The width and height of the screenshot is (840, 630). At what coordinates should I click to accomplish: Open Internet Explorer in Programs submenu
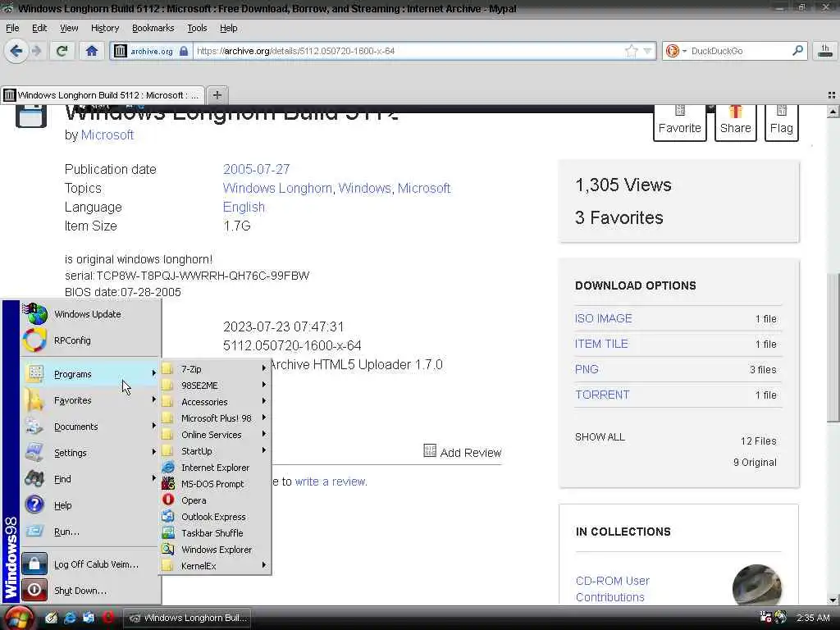coord(215,467)
